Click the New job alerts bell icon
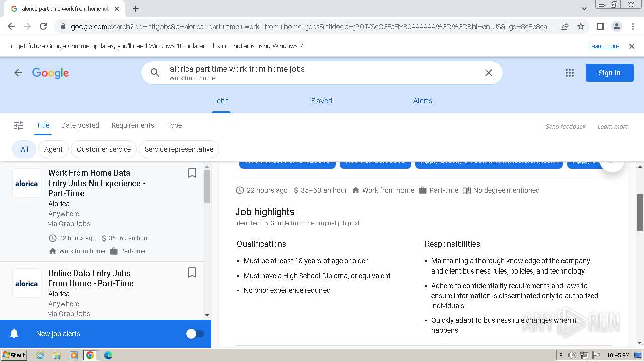Viewport: 644px width, 362px height. (x=14, y=333)
